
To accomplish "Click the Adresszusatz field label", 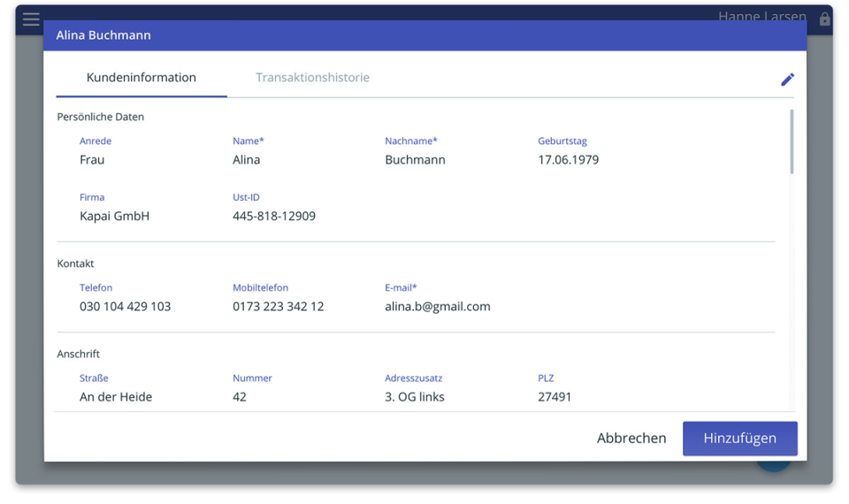I will click(x=414, y=378).
